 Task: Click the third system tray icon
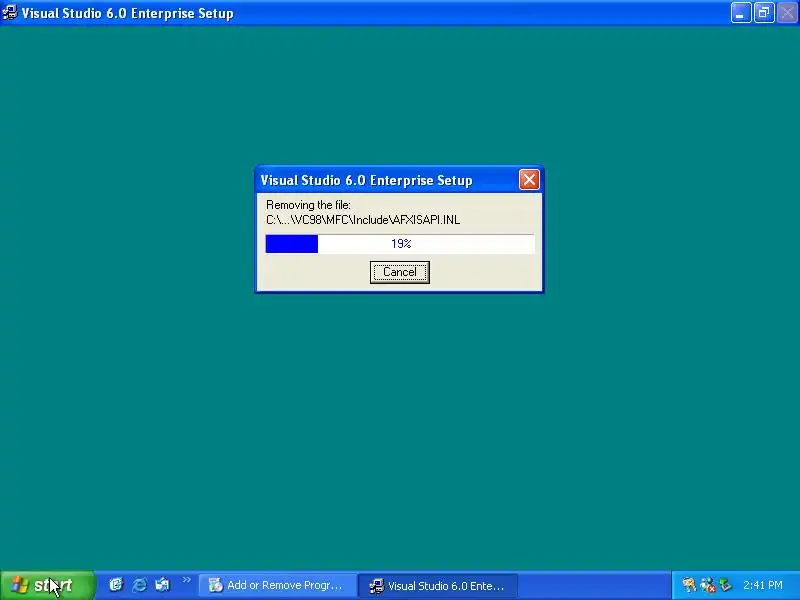pos(725,585)
